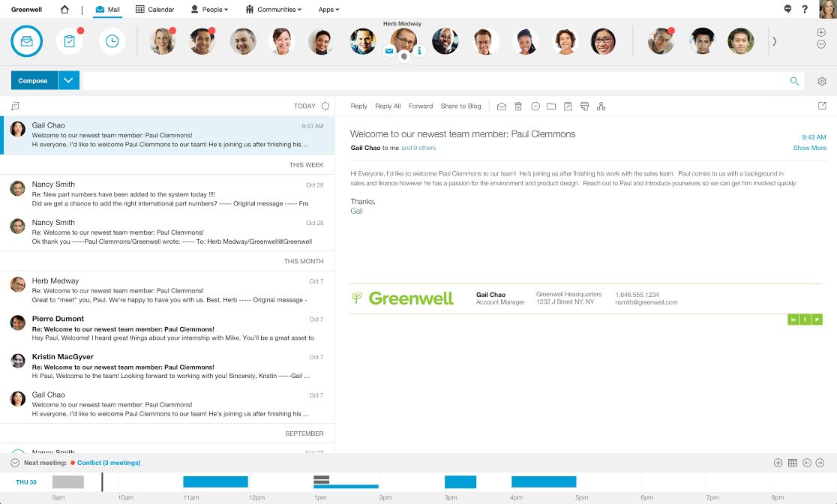837x504 pixels.
Task: Open the Apps dropdown
Action: point(328,9)
